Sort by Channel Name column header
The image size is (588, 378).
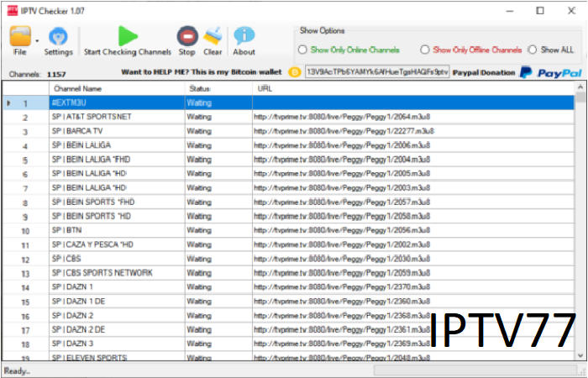pos(117,88)
